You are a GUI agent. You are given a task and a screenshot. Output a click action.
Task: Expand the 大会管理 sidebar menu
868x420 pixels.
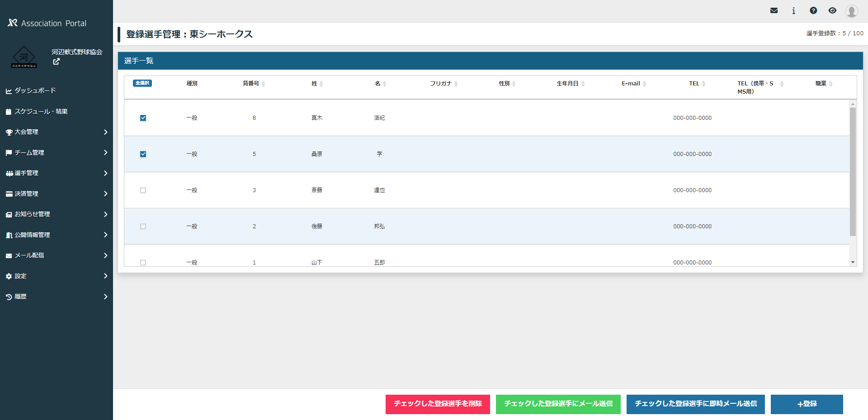(57, 132)
